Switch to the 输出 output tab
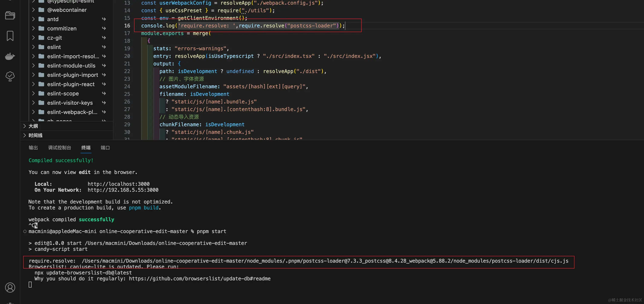 pyautogui.click(x=33, y=147)
